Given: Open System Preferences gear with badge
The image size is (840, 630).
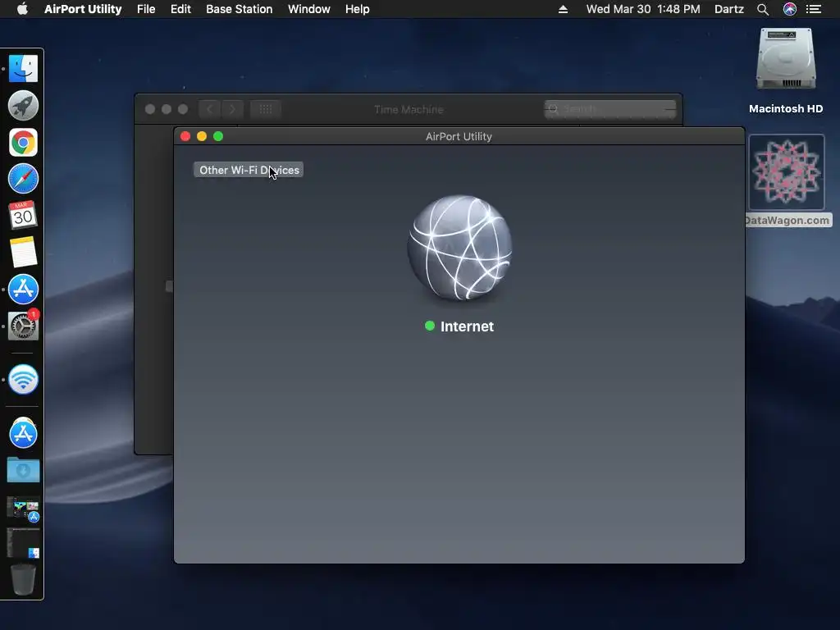Looking at the screenshot, I should coord(23,326).
